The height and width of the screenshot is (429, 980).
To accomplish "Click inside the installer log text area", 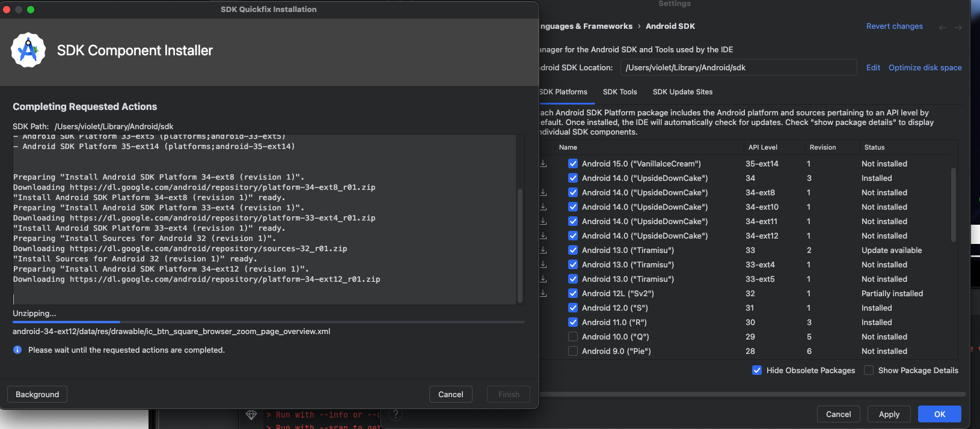I will (264, 219).
